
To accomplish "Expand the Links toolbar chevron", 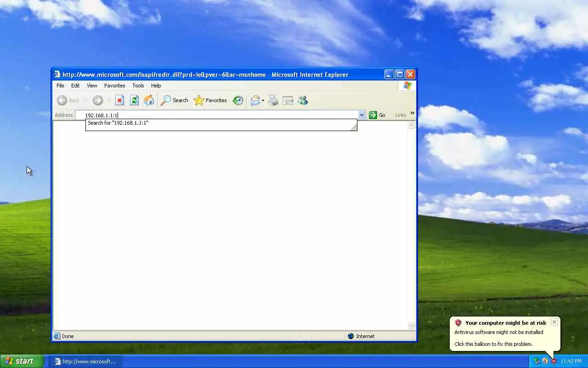I will [x=412, y=113].
